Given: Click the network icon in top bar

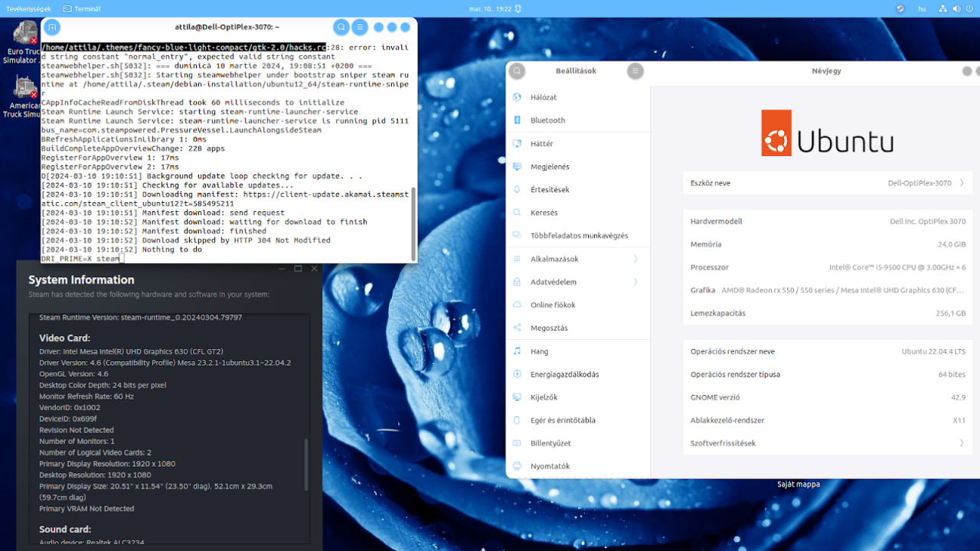Looking at the screenshot, I should pos(943,8).
